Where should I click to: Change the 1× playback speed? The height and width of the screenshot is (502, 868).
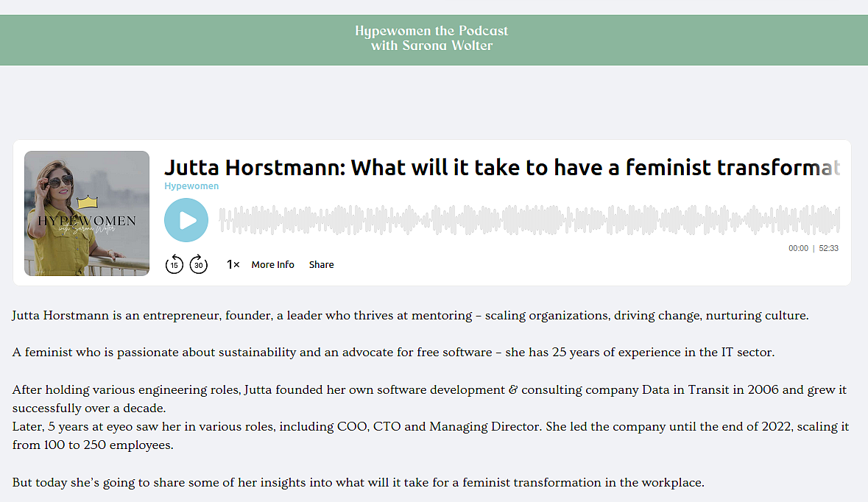(x=233, y=264)
